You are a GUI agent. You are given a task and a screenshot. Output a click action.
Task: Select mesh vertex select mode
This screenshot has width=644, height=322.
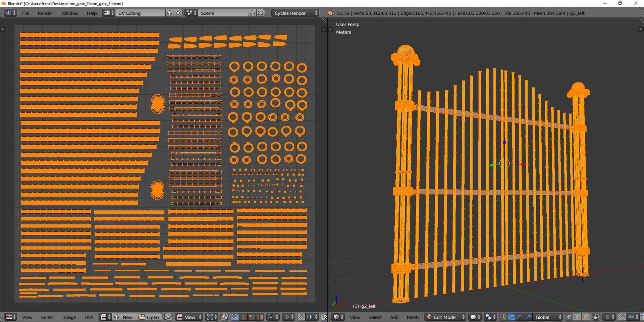tap(569, 317)
